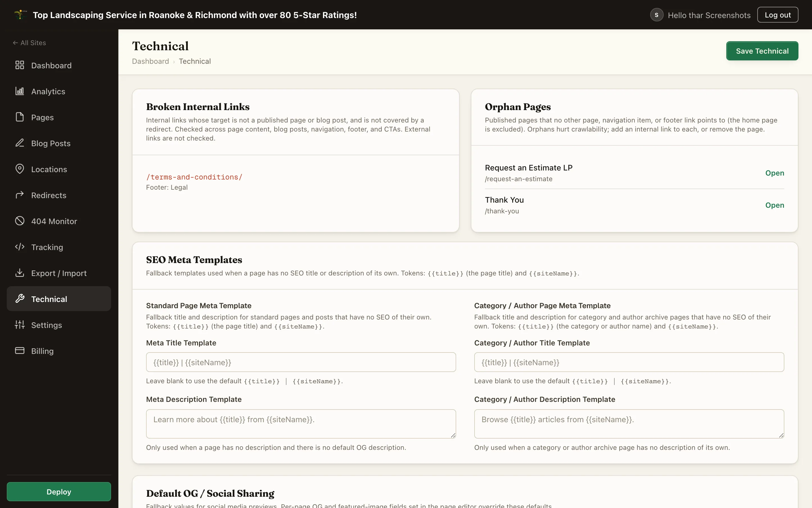
Task: Click the Export / Import download icon
Action: tap(20, 273)
